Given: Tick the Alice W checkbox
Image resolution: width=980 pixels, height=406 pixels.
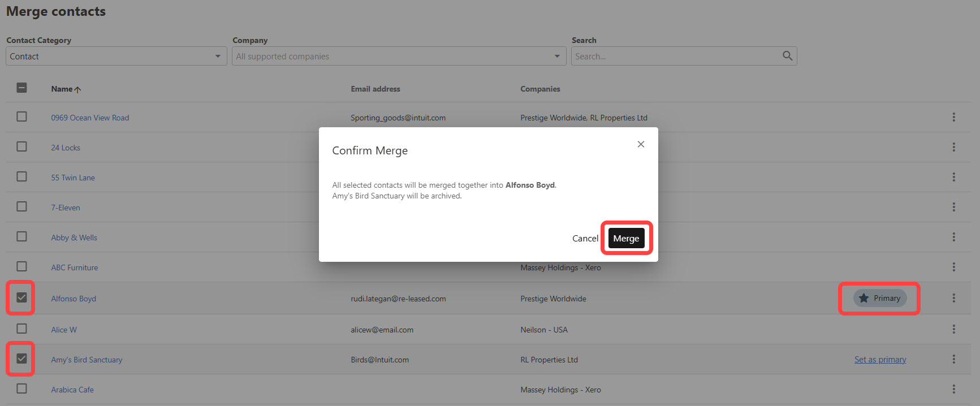Looking at the screenshot, I should point(21,329).
